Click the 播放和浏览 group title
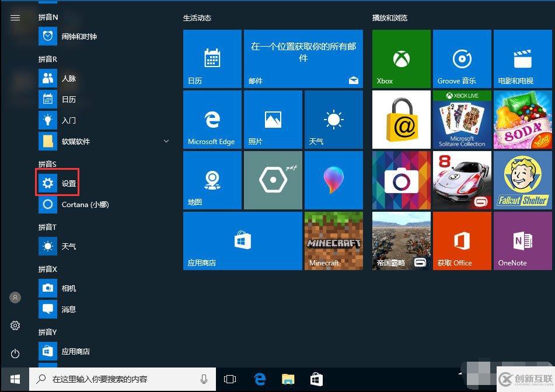The height and width of the screenshot is (392, 555). pyautogui.click(x=390, y=17)
